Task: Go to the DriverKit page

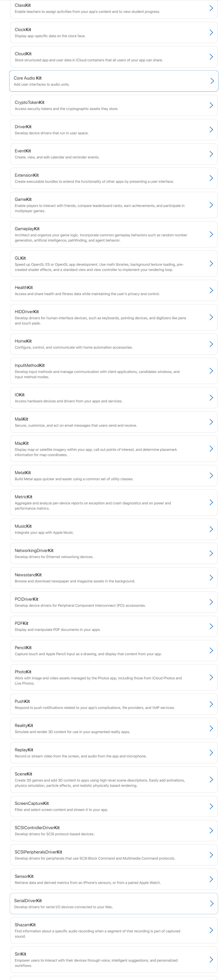Action: pos(114,130)
